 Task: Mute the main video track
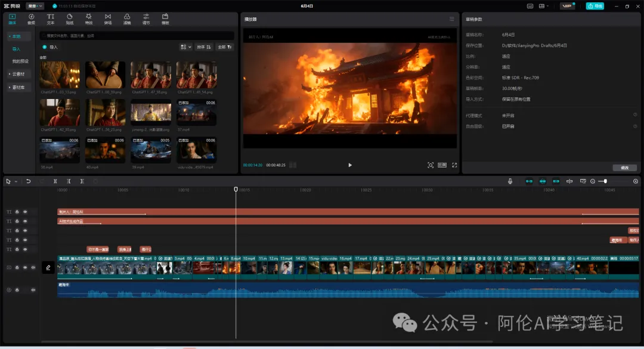coord(33,268)
